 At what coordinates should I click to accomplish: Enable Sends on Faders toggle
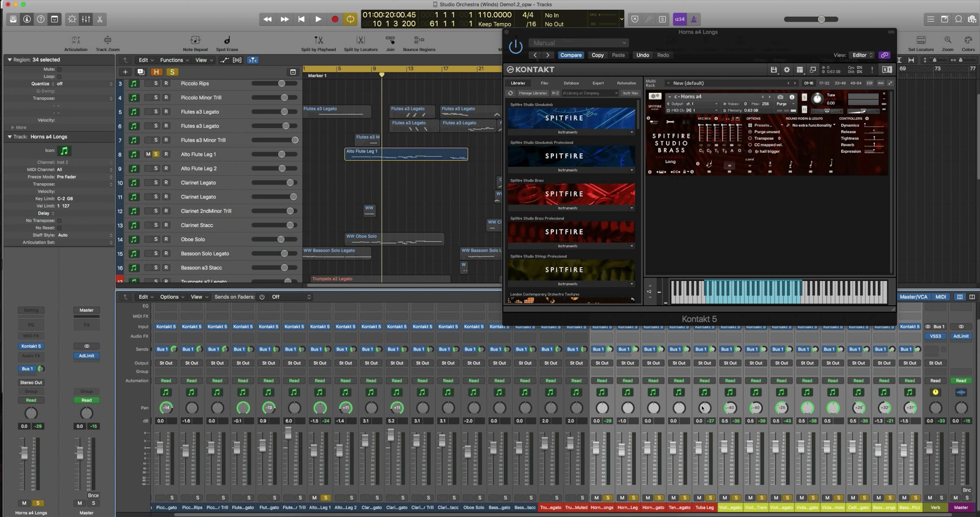[x=262, y=296]
